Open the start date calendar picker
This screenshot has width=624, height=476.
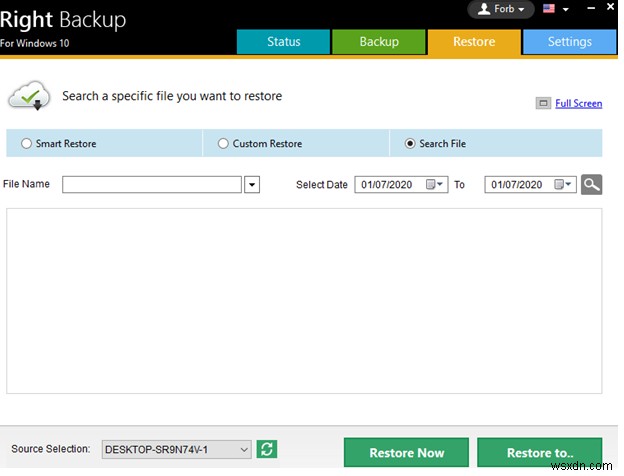tap(435, 184)
